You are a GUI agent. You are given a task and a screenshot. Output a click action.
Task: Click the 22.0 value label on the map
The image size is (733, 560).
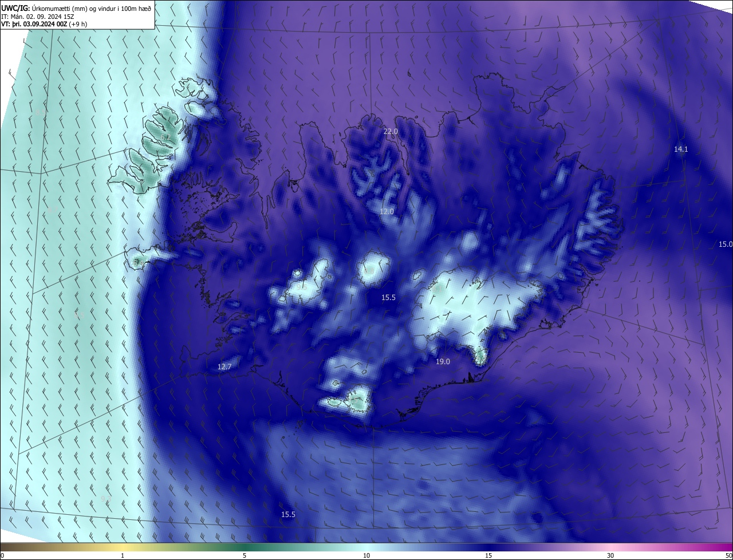(391, 132)
